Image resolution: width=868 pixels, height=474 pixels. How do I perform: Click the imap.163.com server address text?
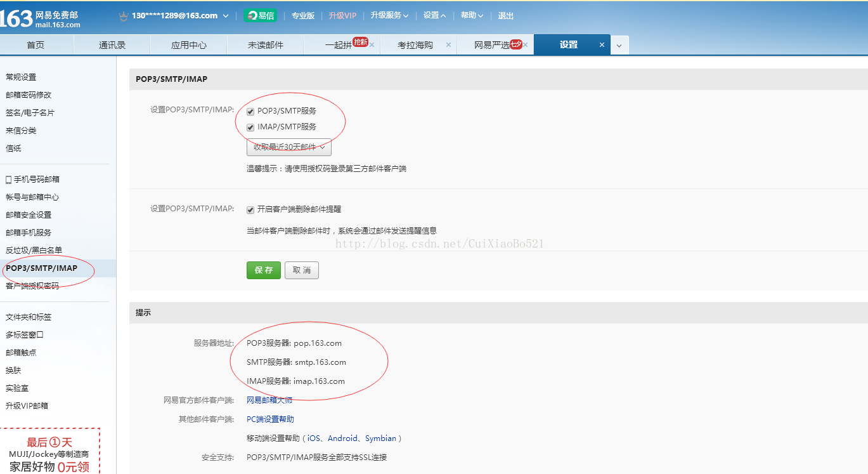[319, 381]
